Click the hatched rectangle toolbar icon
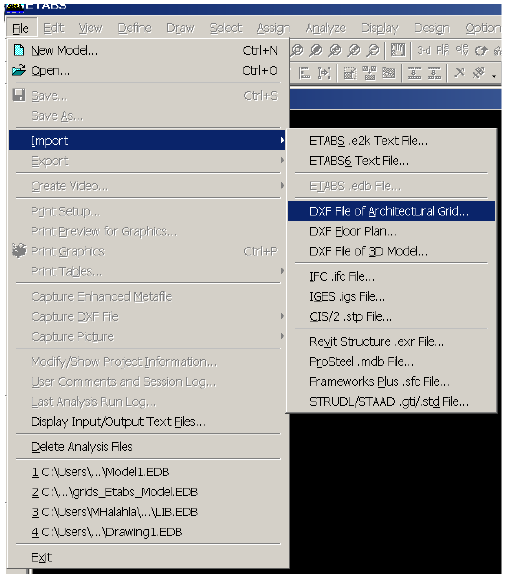 388,73
